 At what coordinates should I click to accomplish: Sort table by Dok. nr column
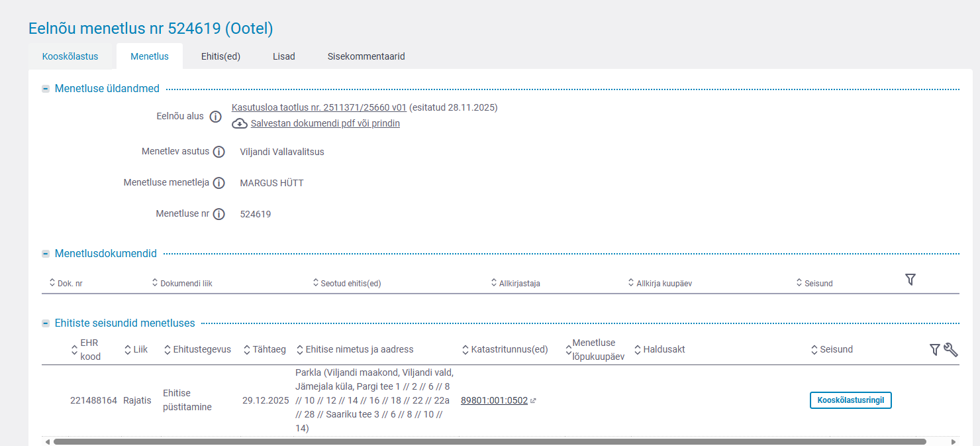pyautogui.click(x=66, y=283)
